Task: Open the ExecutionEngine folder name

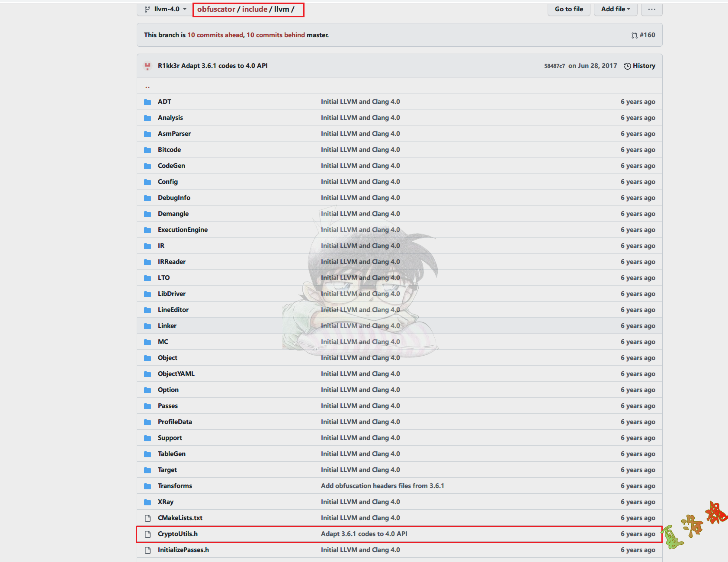Action: click(183, 230)
